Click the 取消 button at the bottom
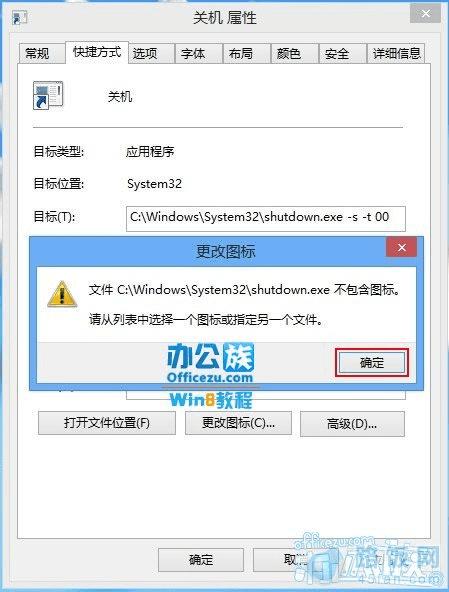 [x=295, y=560]
